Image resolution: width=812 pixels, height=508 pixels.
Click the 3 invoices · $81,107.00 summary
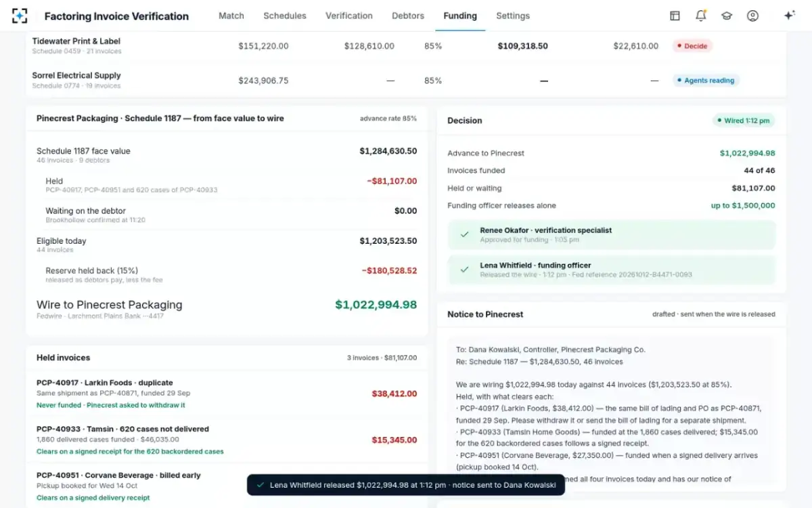pos(381,358)
